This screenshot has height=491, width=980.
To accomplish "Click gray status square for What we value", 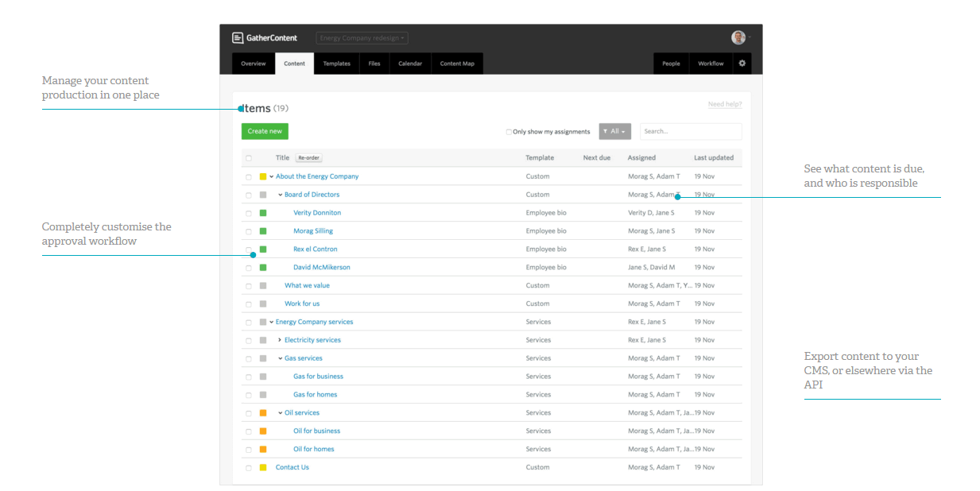I will (x=263, y=285).
